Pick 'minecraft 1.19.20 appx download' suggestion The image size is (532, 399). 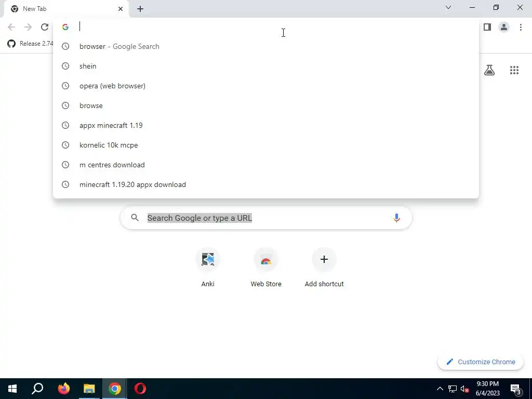point(266,184)
